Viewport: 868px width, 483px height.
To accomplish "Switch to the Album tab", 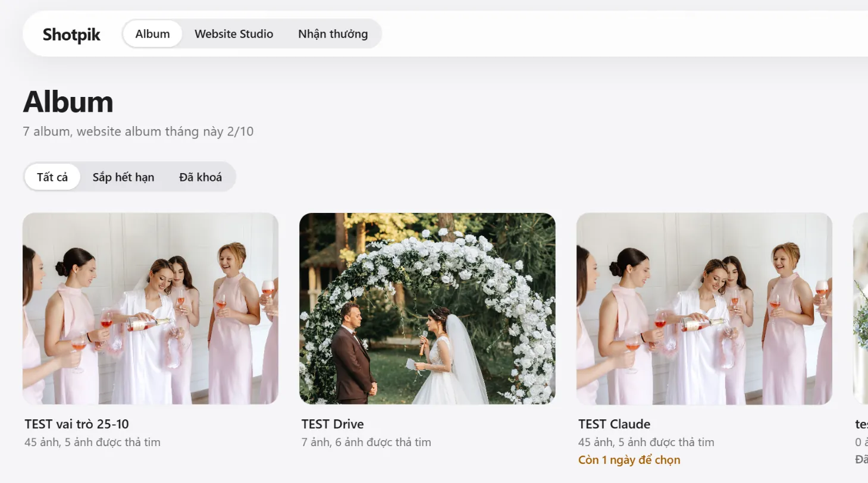I will tap(152, 34).
